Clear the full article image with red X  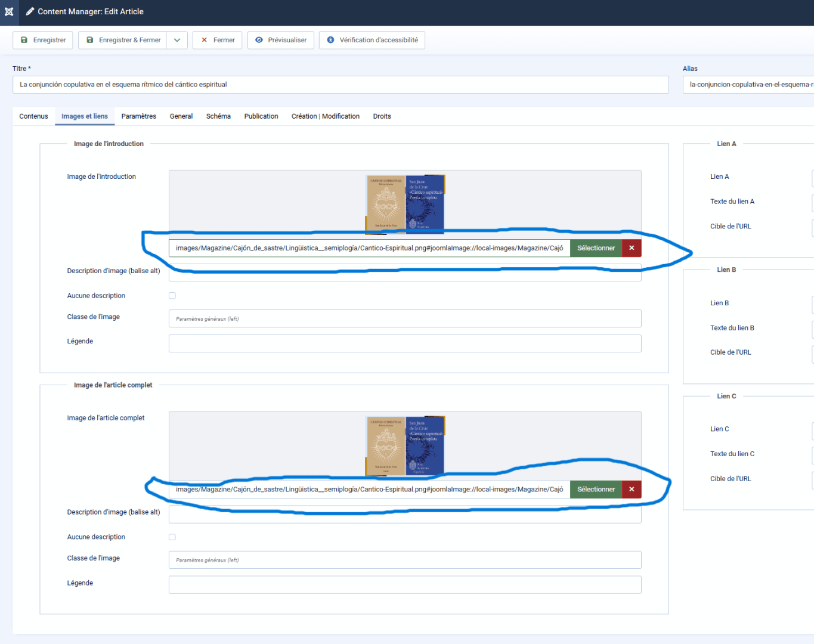point(632,490)
